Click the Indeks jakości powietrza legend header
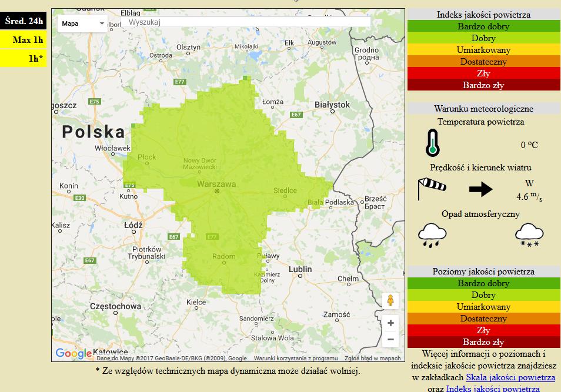The width and height of the screenshot is (561, 392). pyautogui.click(x=483, y=15)
